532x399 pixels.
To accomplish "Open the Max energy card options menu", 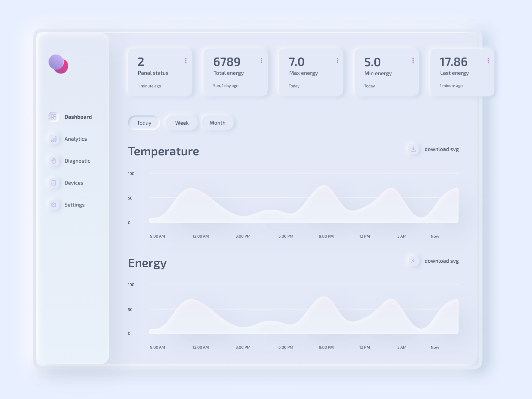I will (337, 60).
